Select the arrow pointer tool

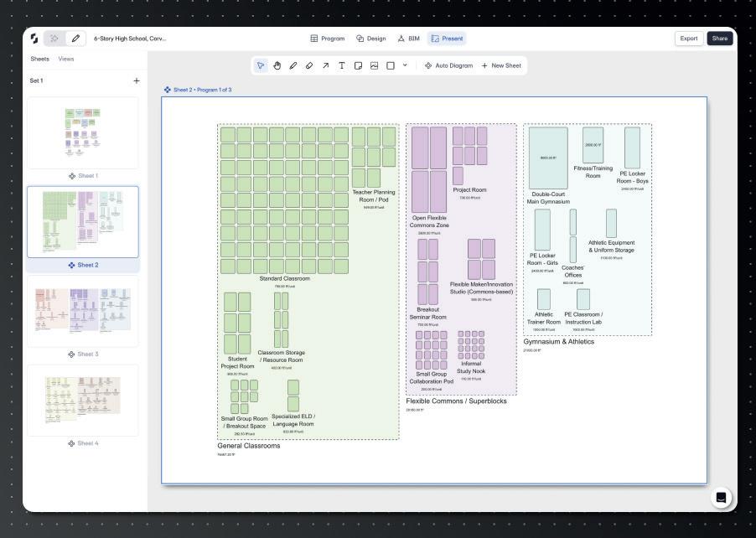point(261,65)
